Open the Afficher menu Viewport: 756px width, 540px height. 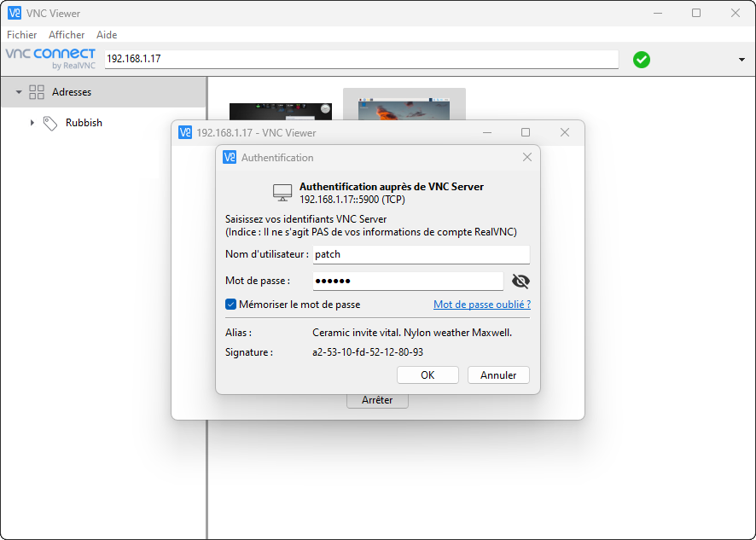click(x=67, y=35)
